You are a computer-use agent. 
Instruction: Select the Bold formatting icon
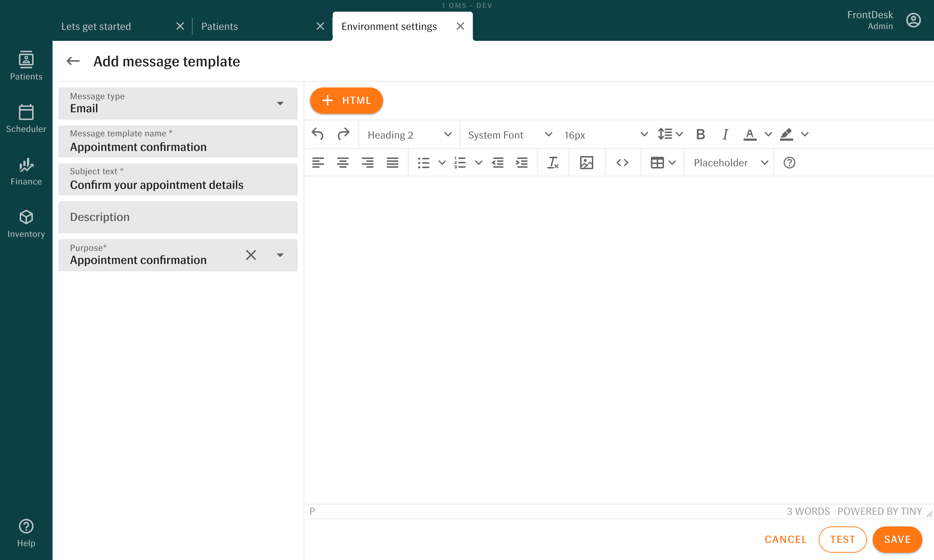coord(701,134)
